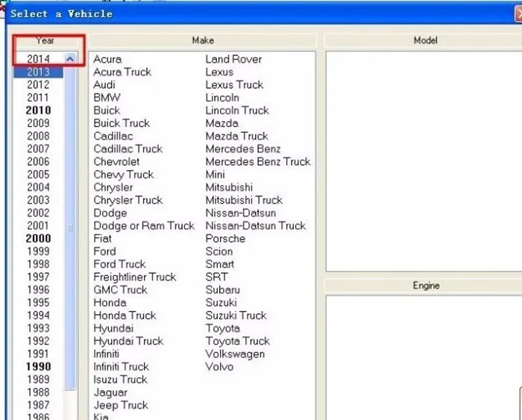Click the Make column header
Image resolution: width=522 pixels, height=420 pixels.
(203, 40)
